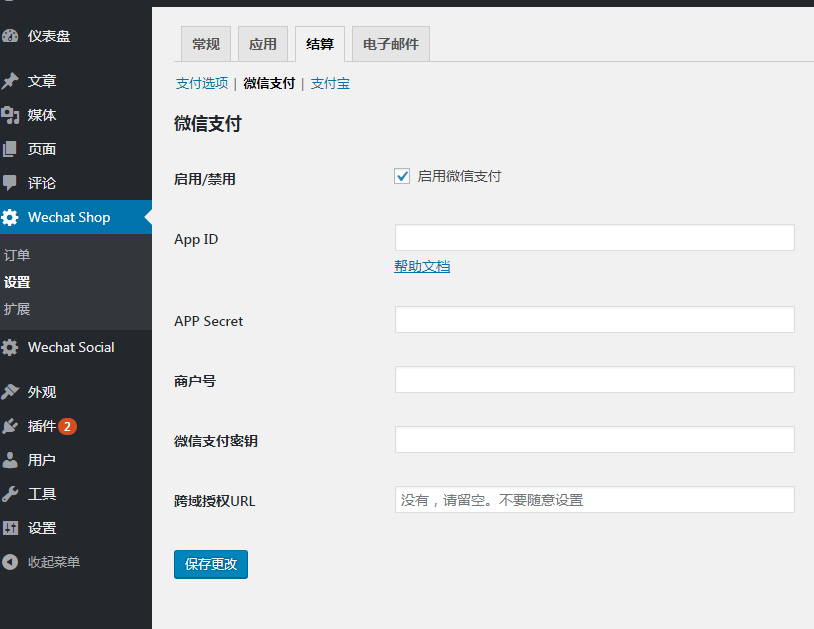Screen dimensions: 814x629
Task: Open 仪表盘 in the sidebar menu
Action: click(49, 36)
